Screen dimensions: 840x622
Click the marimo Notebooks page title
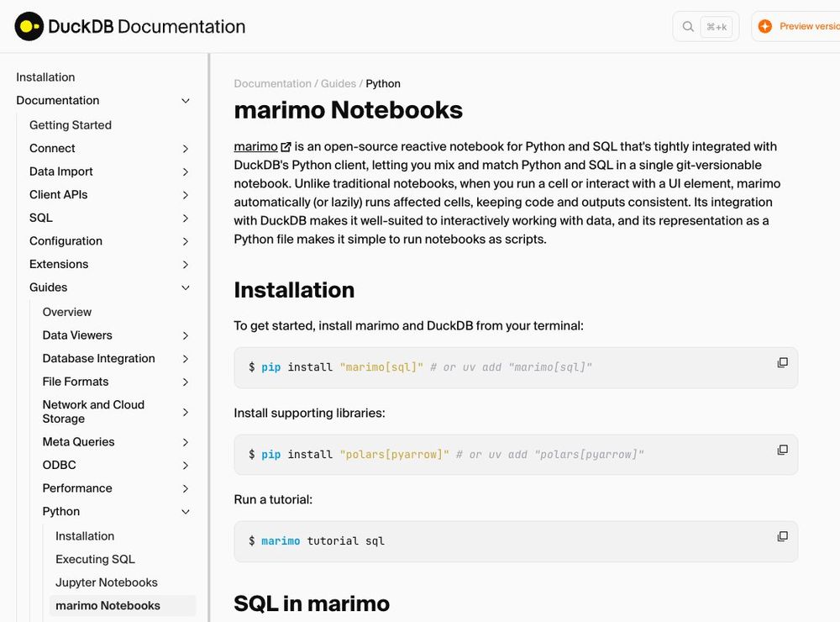pyautogui.click(x=349, y=110)
